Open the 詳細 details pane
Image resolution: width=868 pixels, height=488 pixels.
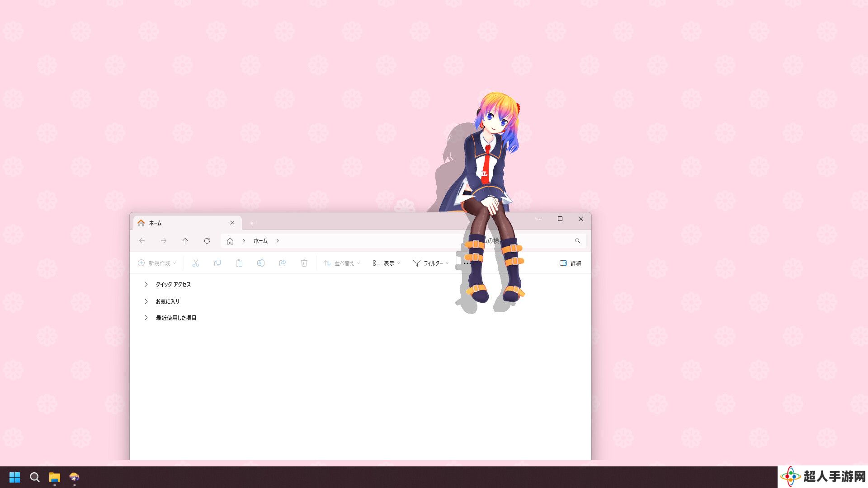tap(571, 263)
